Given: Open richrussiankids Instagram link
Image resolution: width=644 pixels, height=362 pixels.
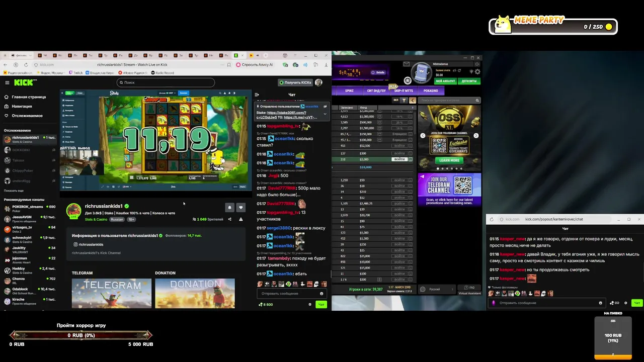Looking at the screenshot, I should [x=89, y=244].
